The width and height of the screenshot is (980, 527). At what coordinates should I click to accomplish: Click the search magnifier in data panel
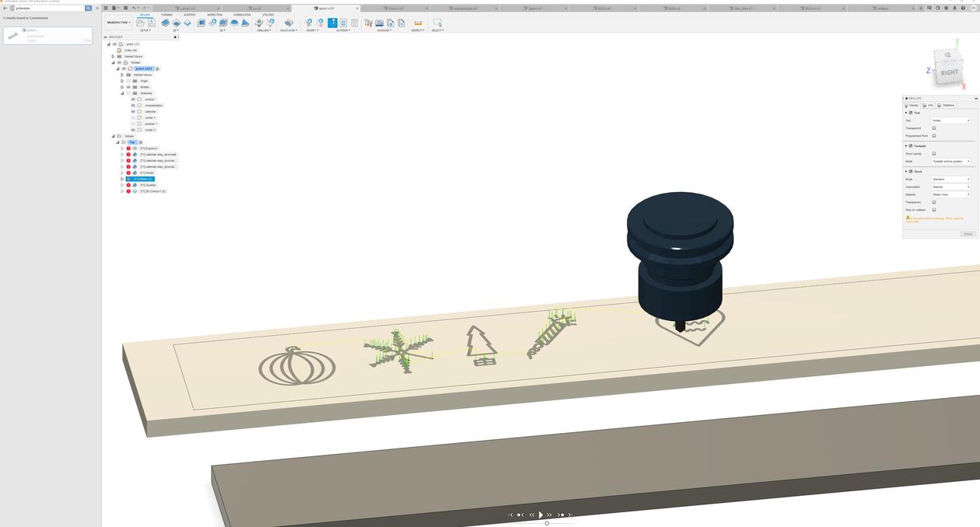[88, 8]
